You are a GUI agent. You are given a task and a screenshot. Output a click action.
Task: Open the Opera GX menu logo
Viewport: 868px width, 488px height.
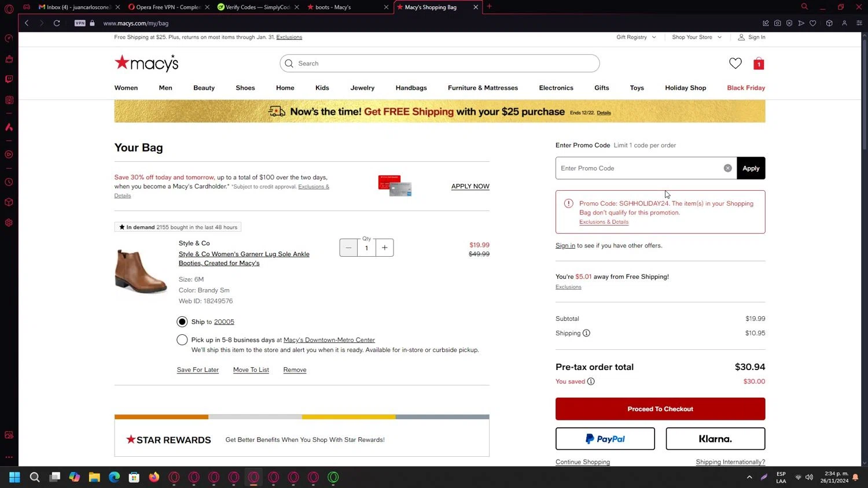9,9
